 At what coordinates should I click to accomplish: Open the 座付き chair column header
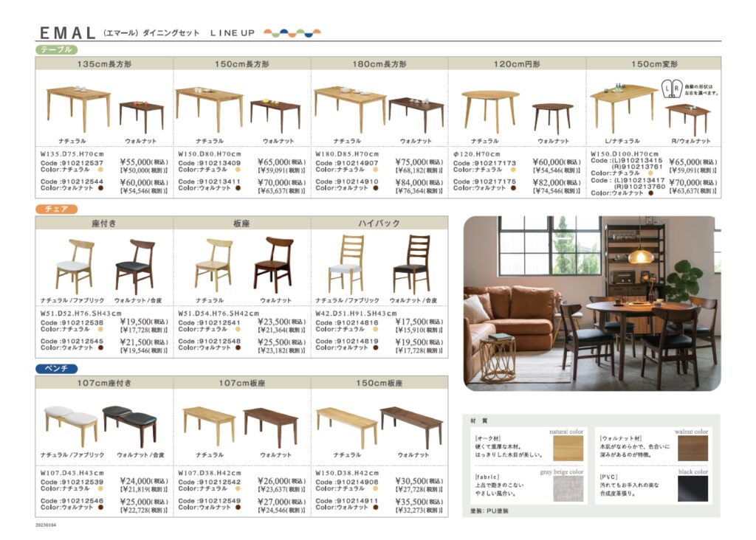(104, 223)
